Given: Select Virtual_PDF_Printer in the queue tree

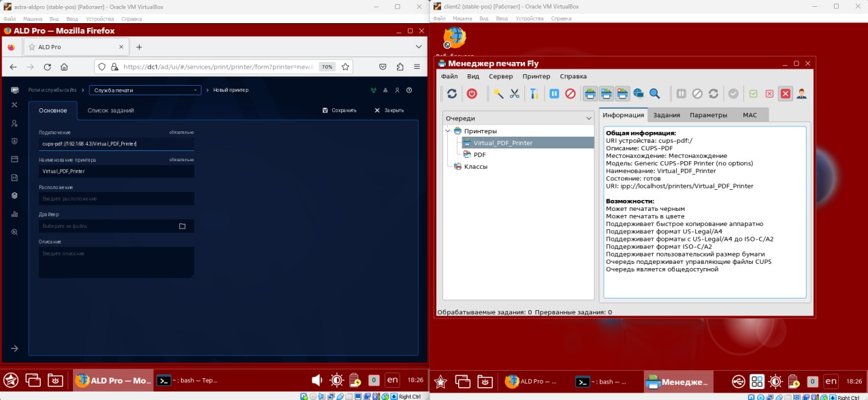Looking at the screenshot, I should tap(503, 143).
